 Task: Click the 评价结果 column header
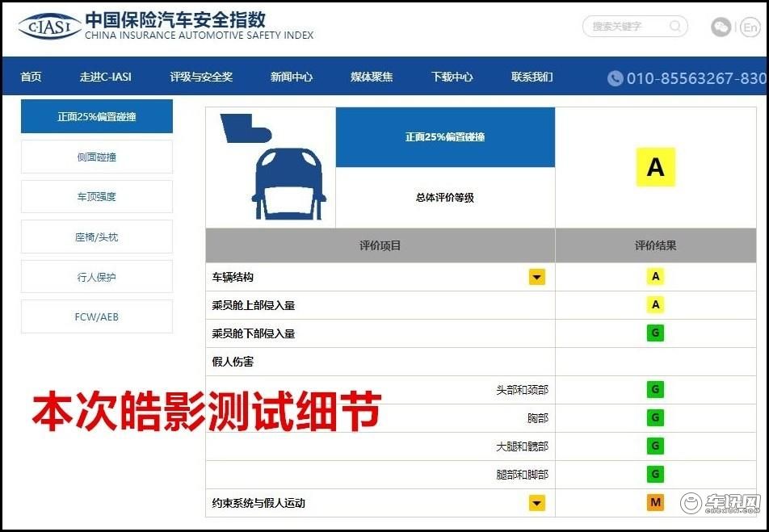click(x=655, y=245)
